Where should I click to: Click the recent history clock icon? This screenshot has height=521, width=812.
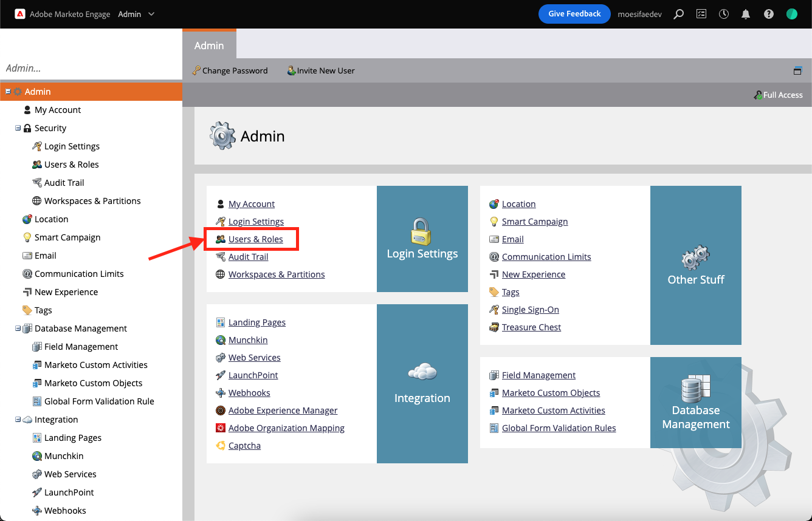(723, 14)
